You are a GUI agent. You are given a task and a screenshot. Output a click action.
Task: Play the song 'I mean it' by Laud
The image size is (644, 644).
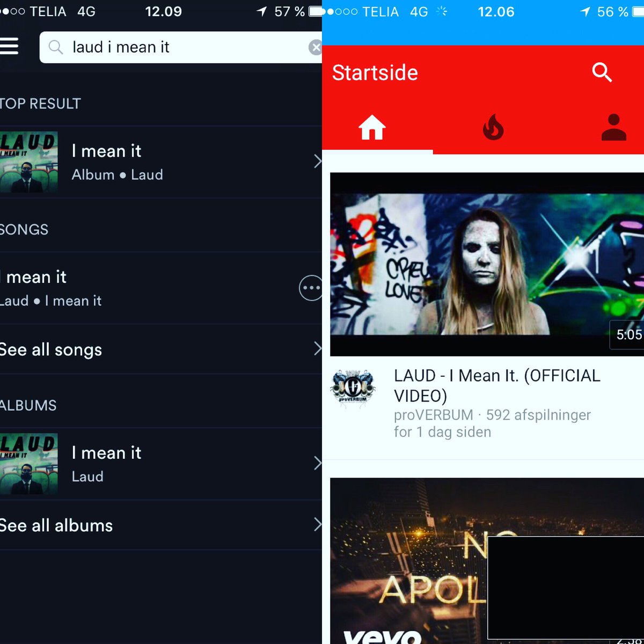click(x=145, y=288)
